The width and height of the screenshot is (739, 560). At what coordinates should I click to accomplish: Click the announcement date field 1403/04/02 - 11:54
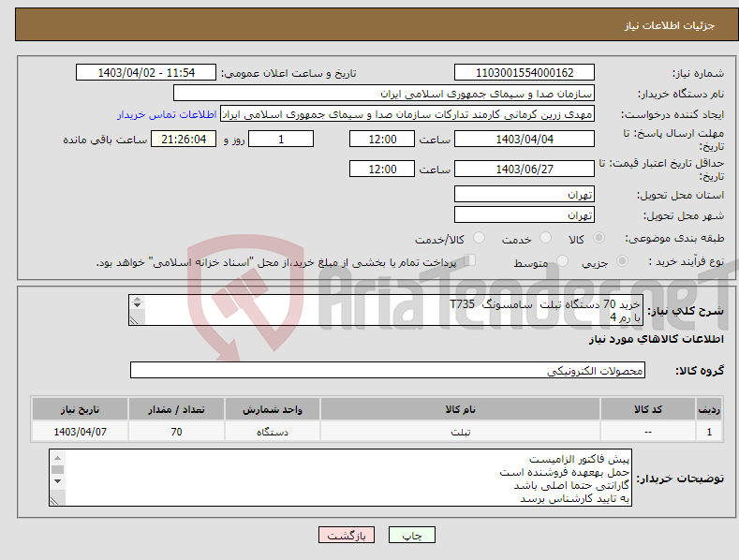(x=146, y=73)
